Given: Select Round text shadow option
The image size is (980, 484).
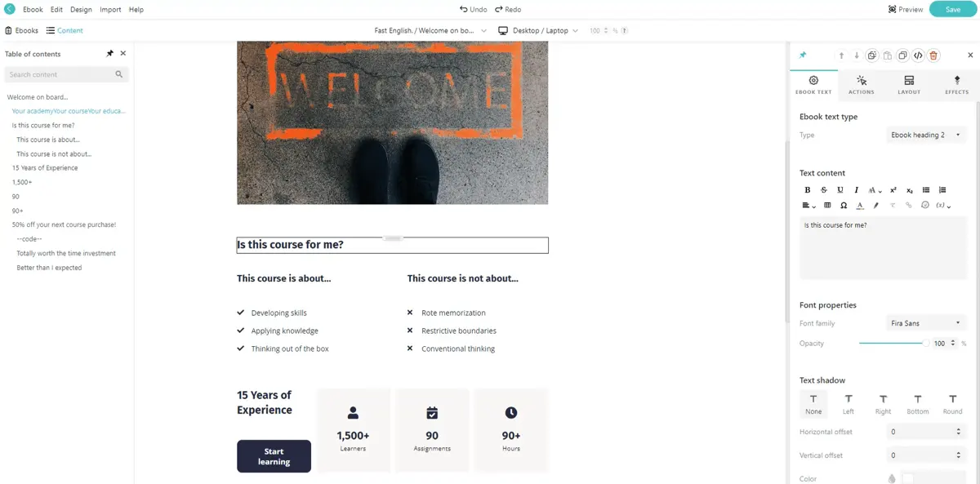Looking at the screenshot, I should pos(952,403).
